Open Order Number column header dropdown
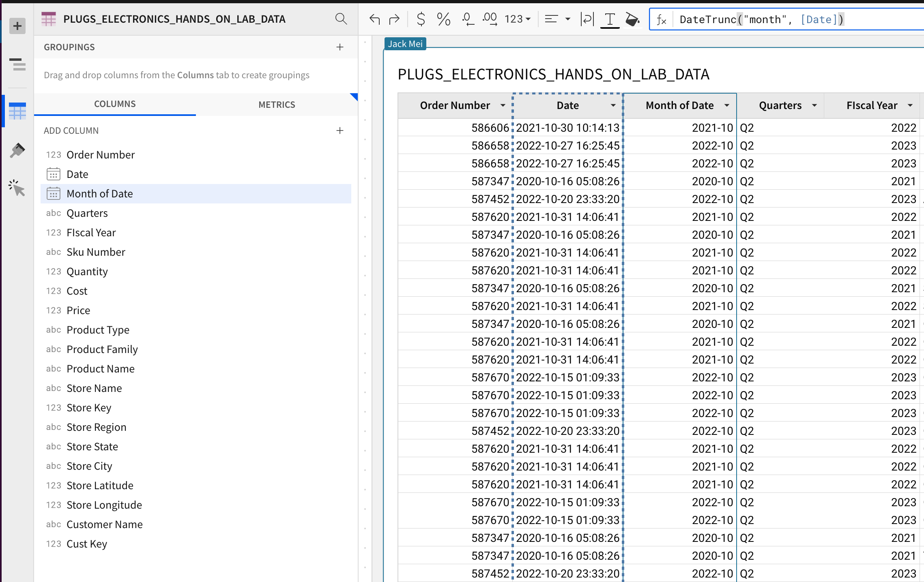Screen dimensions: 924x582 pyautogui.click(x=503, y=106)
